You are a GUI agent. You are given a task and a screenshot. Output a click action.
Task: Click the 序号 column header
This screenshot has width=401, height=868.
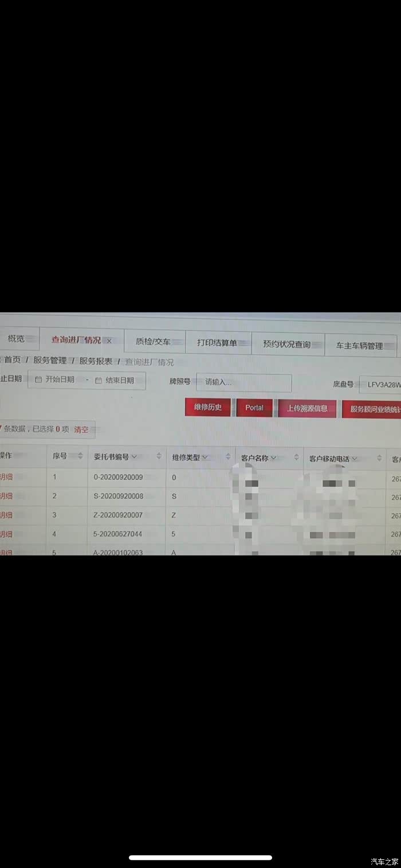(x=60, y=456)
